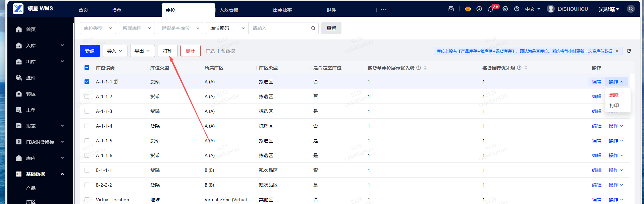The height and width of the screenshot is (204, 644).
Task: Check the A-1-1-5 row checkbox
Action: [x=87, y=141]
